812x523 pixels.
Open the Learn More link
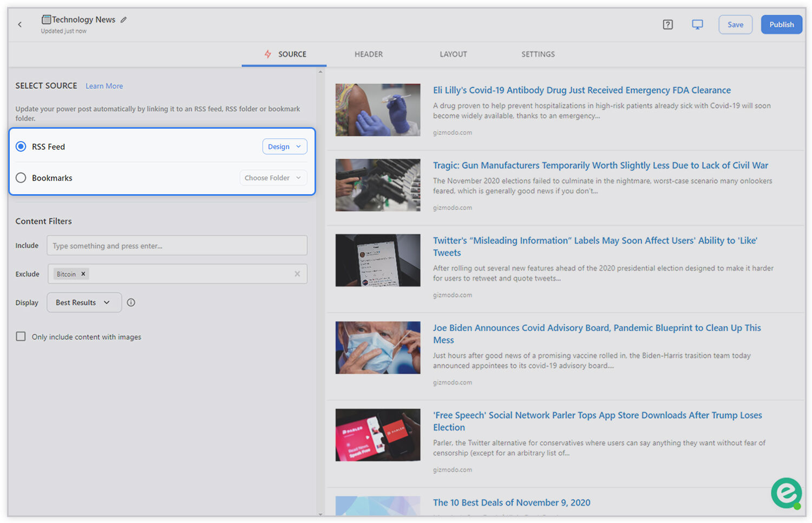click(104, 86)
